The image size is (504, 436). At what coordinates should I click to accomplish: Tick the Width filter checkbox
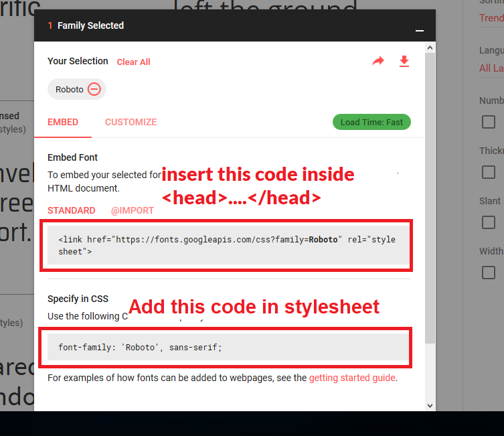(489, 273)
